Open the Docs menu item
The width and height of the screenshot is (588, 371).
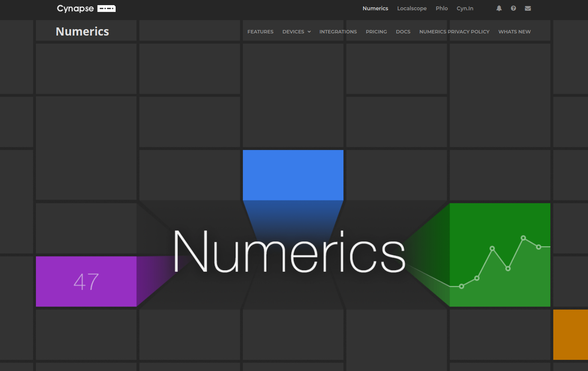click(x=403, y=32)
